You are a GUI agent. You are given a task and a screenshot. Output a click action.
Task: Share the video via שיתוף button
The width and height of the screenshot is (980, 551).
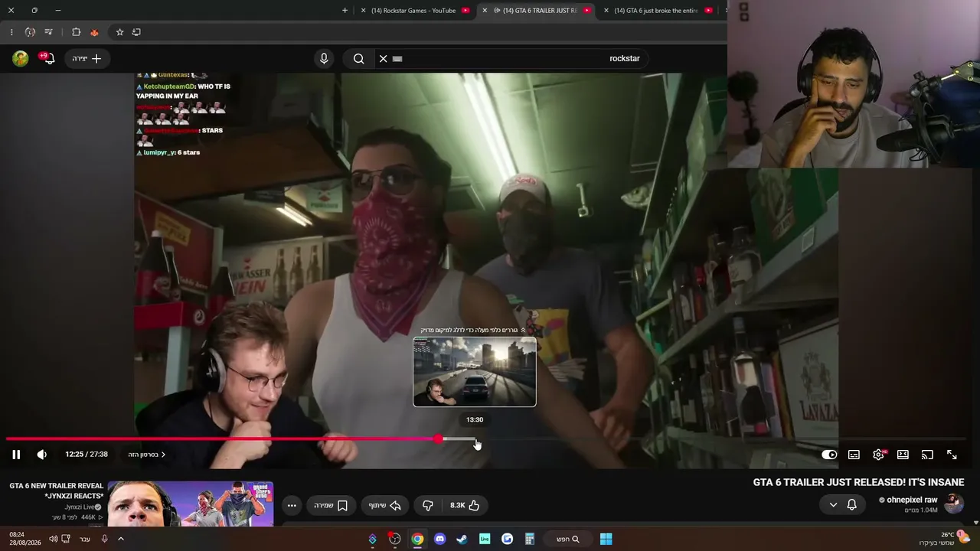coord(384,505)
